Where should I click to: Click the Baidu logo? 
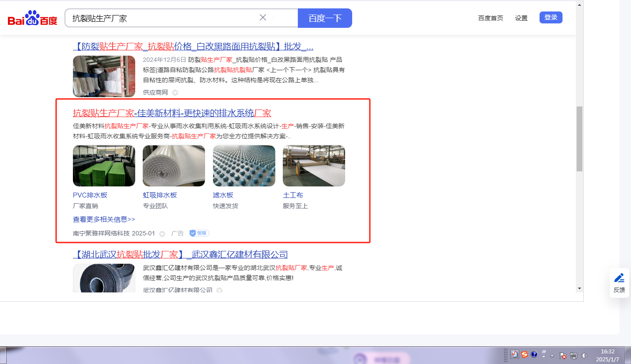point(33,18)
